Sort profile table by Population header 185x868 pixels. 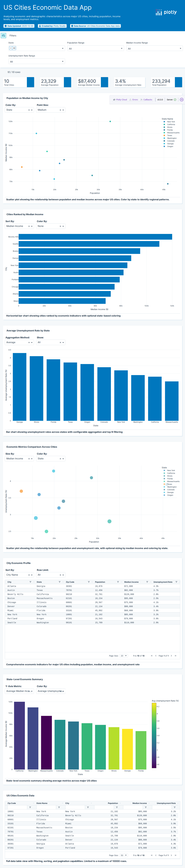point(100,582)
